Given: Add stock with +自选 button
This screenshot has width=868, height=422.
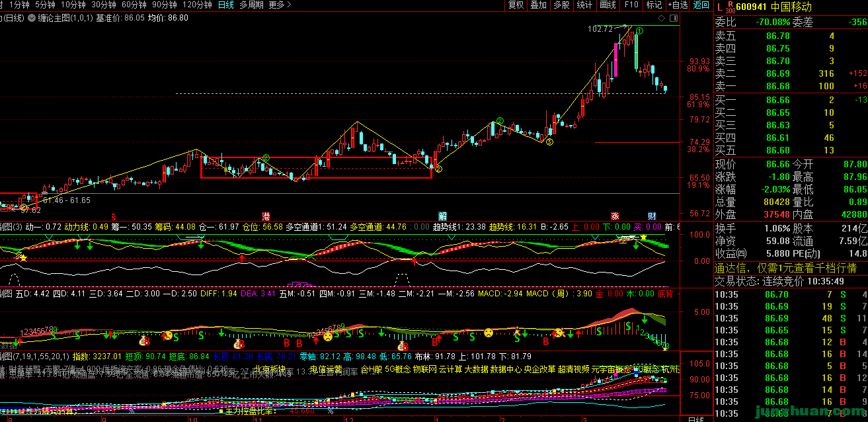Looking at the screenshot, I should point(678,5).
